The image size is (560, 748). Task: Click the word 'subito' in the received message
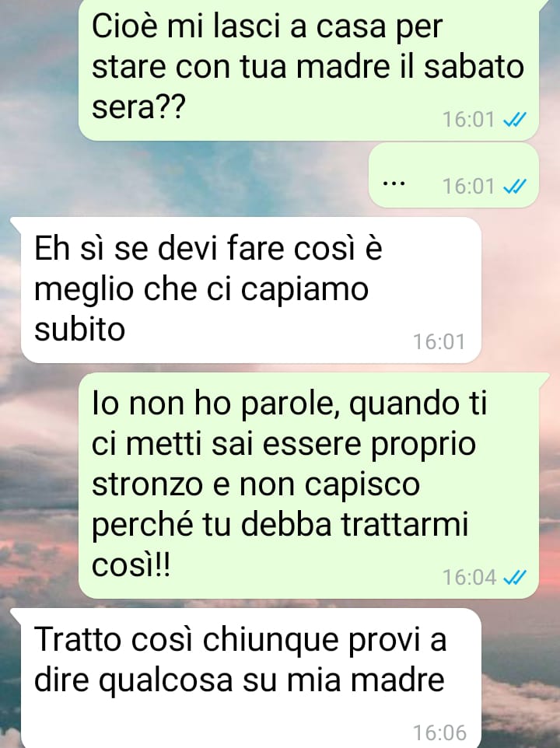79,329
